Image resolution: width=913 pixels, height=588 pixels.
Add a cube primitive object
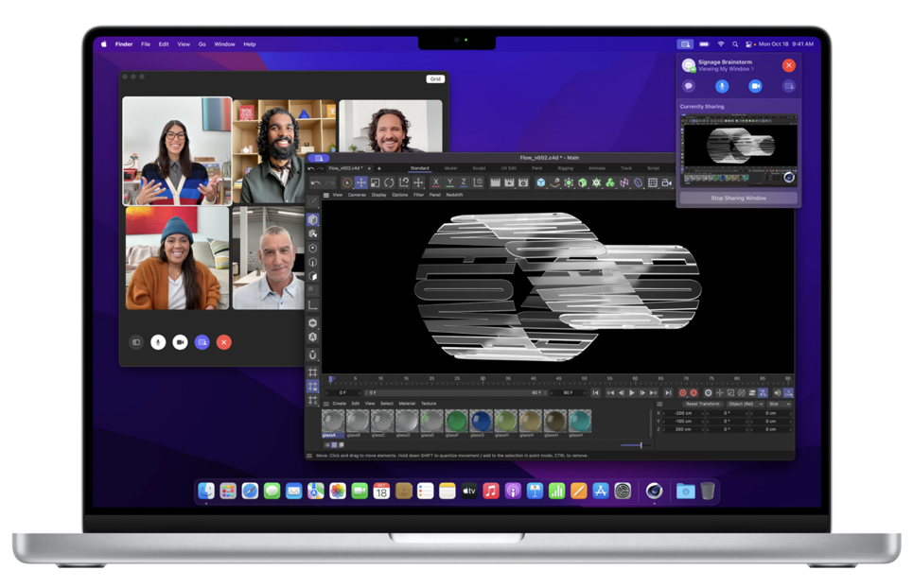point(540,182)
